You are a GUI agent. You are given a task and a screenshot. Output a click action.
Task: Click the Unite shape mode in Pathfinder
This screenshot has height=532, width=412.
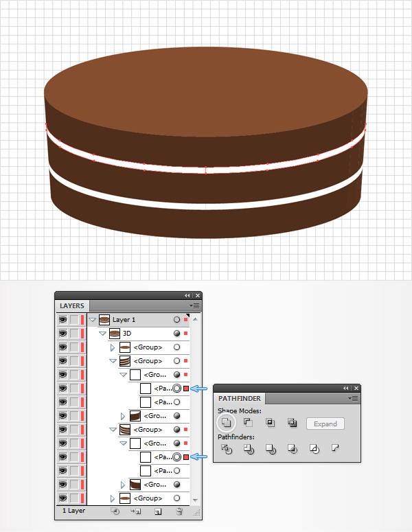pyautogui.click(x=226, y=422)
